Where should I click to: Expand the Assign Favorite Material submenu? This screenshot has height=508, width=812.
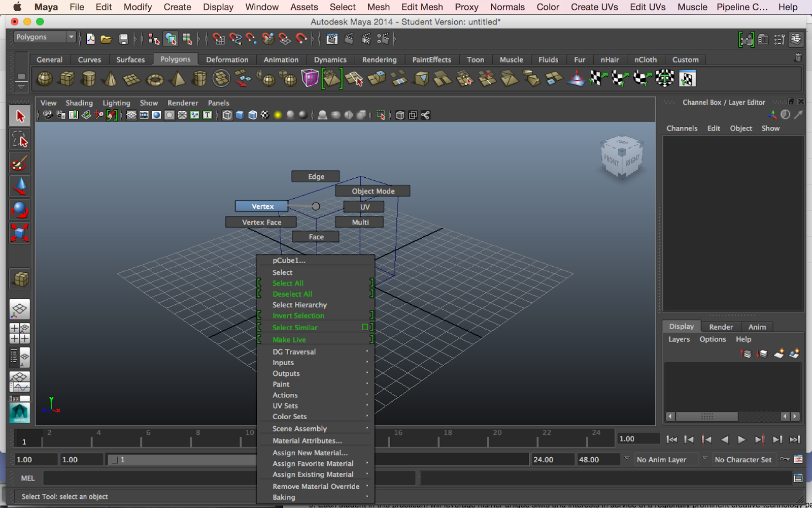[x=316, y=464]
